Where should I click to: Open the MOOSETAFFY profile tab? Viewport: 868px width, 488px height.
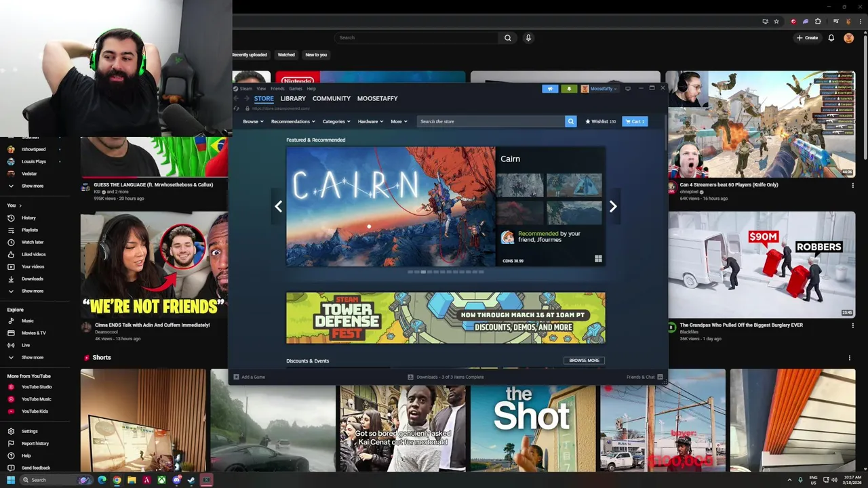(378, 99)
